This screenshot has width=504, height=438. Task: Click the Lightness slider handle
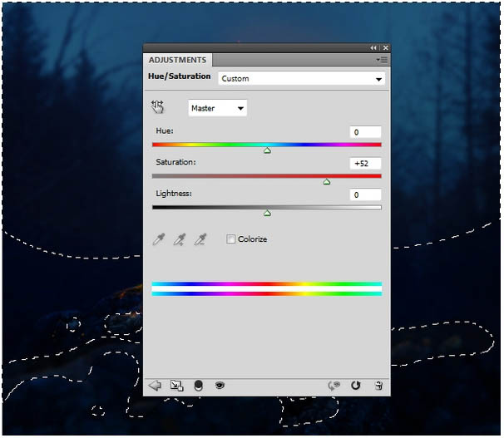(x=267, y=214)
